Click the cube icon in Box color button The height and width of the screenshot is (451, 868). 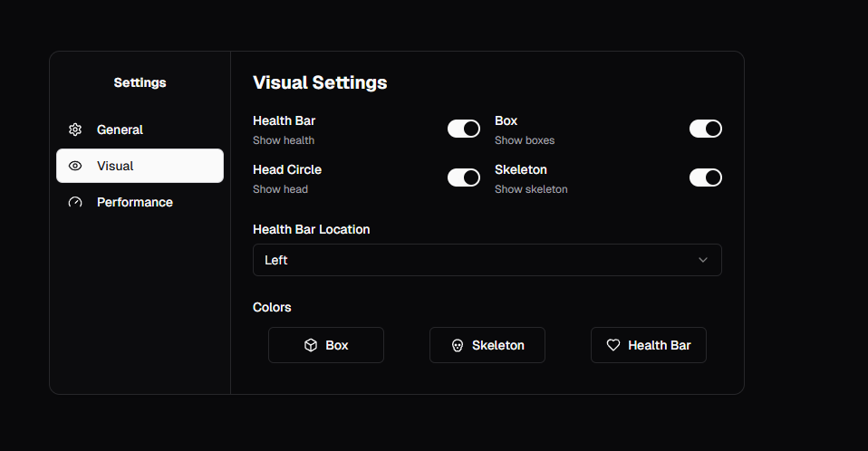point(311,345)
